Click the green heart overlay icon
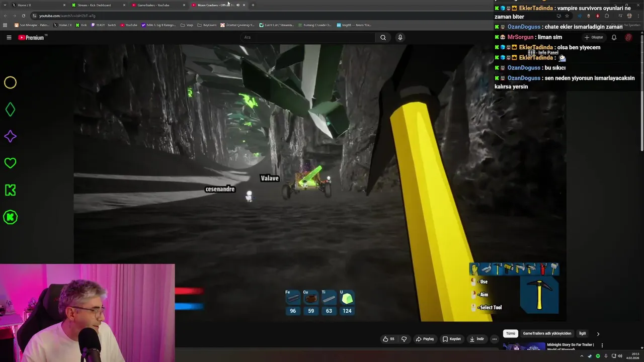 pyautogui.click(x=10, y=163)
